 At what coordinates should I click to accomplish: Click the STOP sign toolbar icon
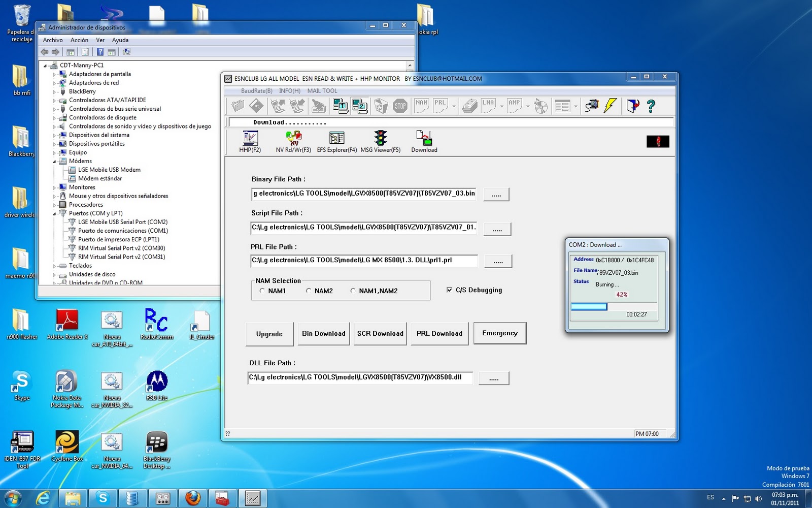coord(400,106)
